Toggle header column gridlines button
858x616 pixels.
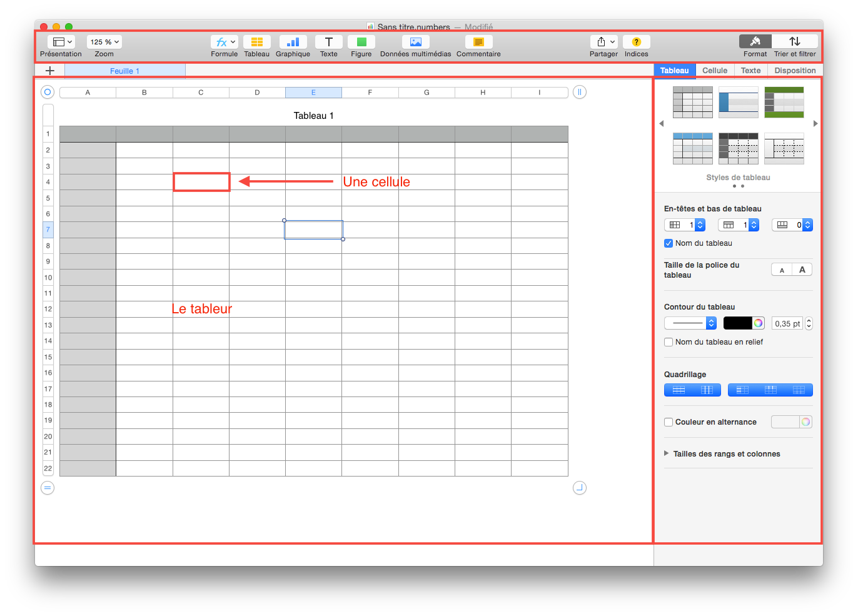(742, 390)
